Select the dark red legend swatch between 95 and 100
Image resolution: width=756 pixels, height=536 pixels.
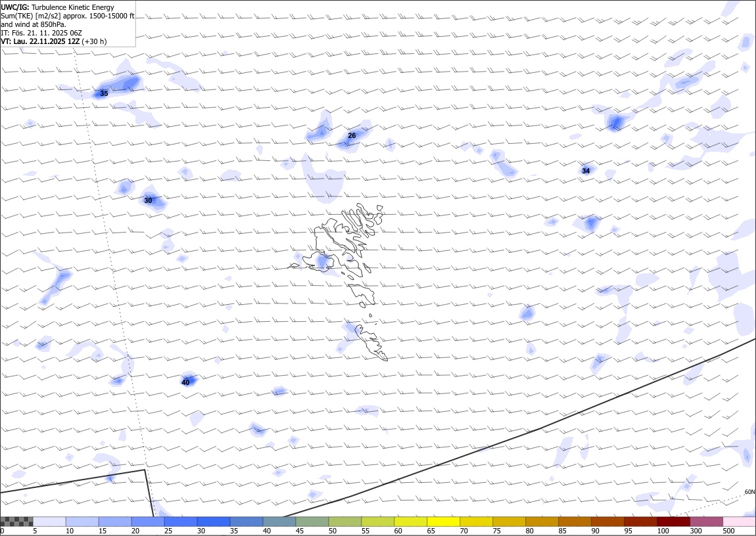point(640,522)
